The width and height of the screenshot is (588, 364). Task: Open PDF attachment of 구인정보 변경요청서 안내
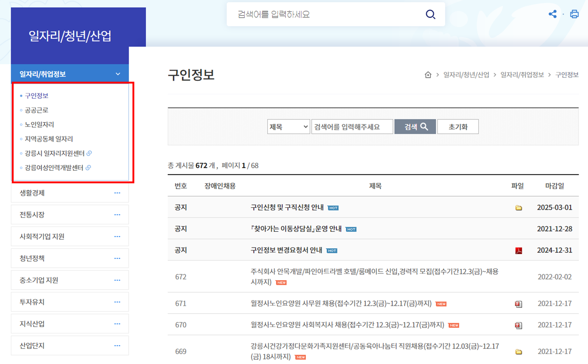[518, 251]
